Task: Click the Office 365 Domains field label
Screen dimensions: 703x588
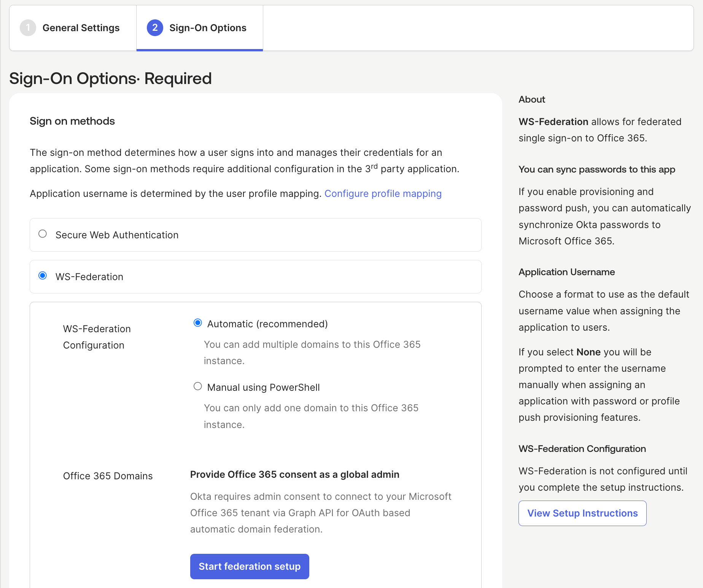Action: 108,476
